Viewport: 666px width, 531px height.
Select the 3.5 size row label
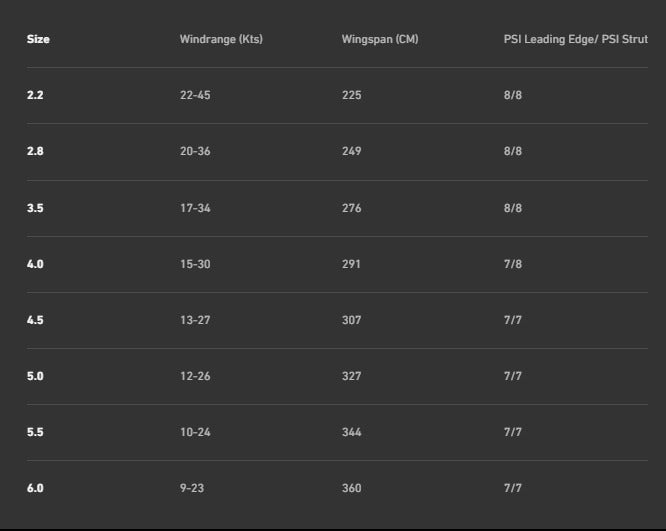(35, 208)
